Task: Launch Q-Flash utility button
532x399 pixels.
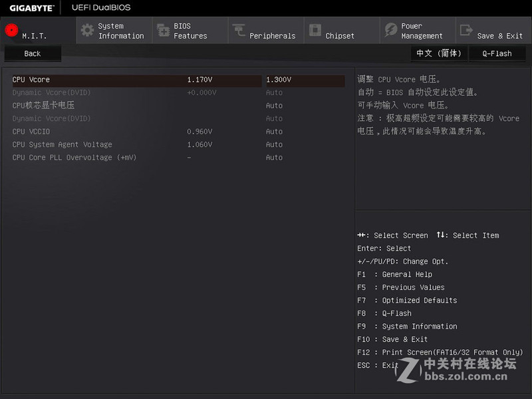Action: point(497,54)
